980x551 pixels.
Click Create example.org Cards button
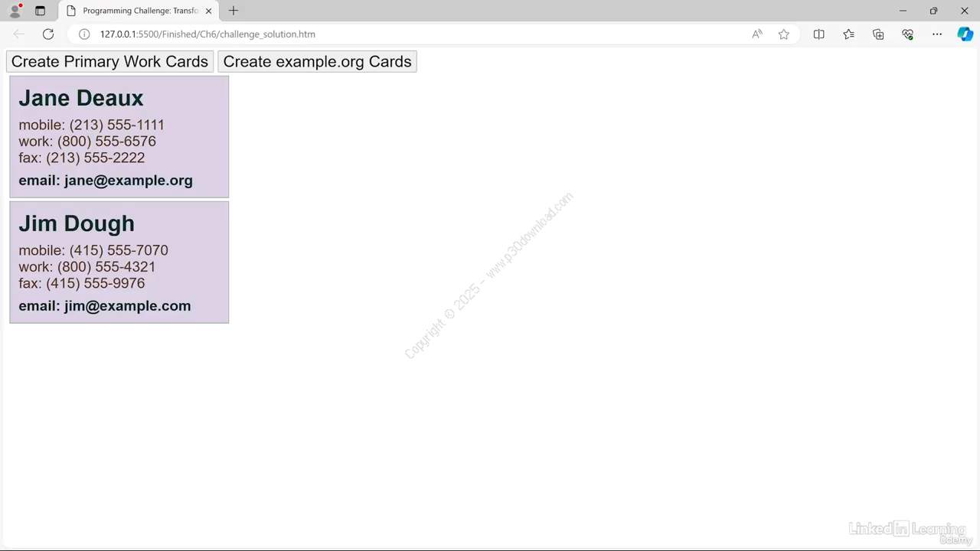tap(317, 61)
